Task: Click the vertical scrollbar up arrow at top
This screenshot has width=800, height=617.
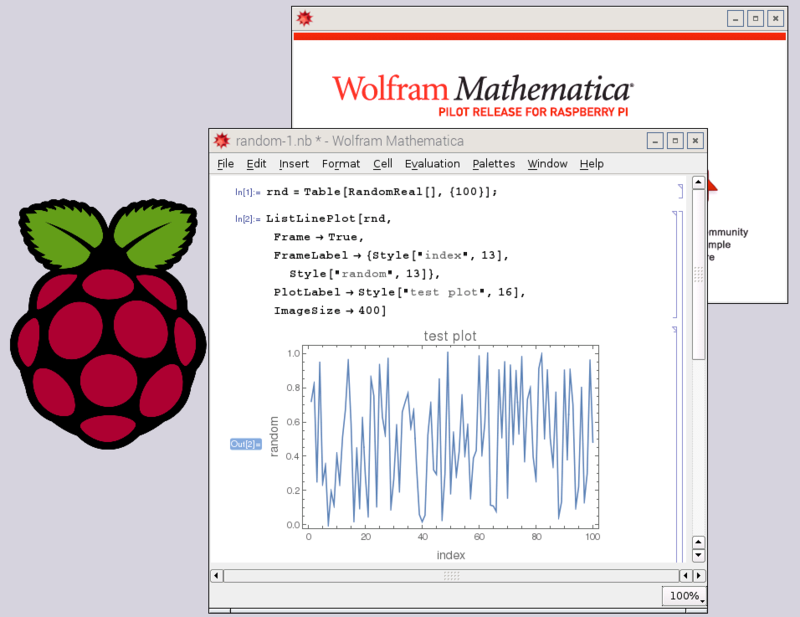Action: [x=698, y=182]
